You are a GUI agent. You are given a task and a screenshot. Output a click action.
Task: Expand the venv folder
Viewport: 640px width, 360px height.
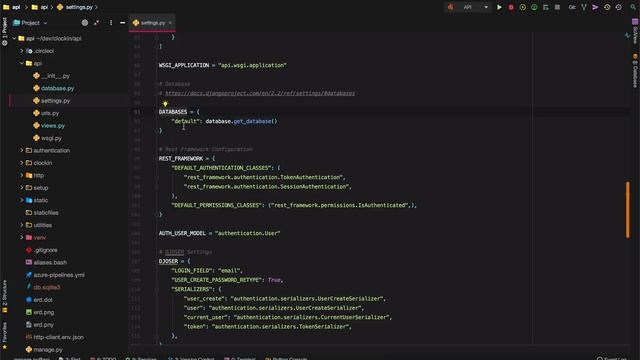tap(22, 238)
